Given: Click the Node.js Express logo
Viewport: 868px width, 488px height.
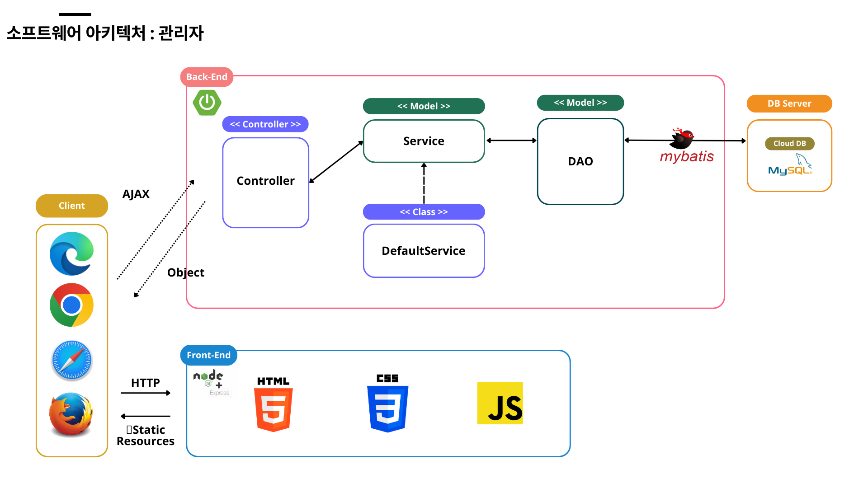Looking at the screenshot, I should 212,383.
